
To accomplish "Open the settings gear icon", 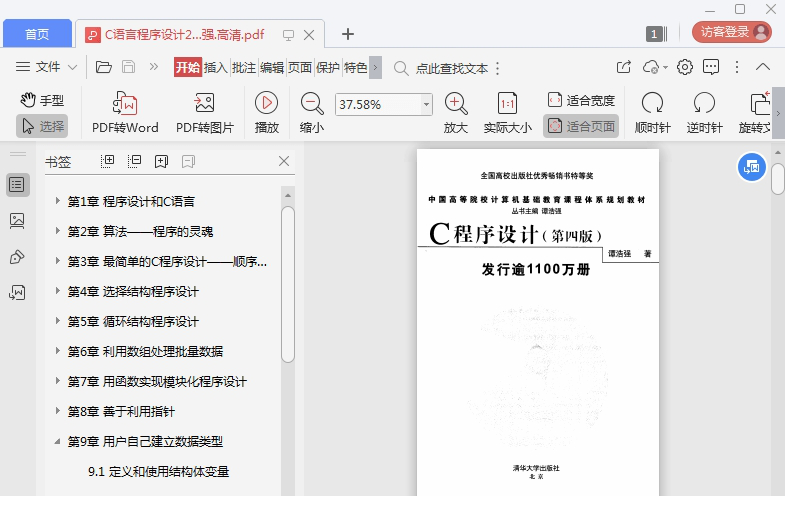I will [685, 67].
